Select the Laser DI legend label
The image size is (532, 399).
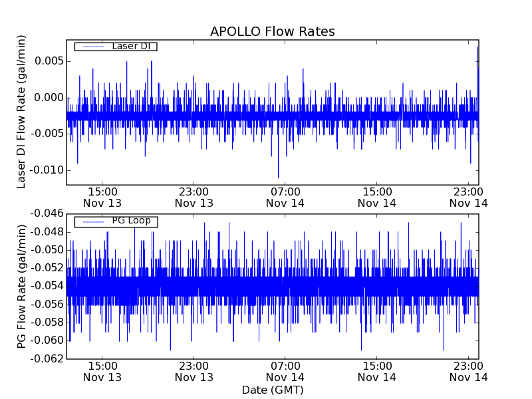[131, 47]
